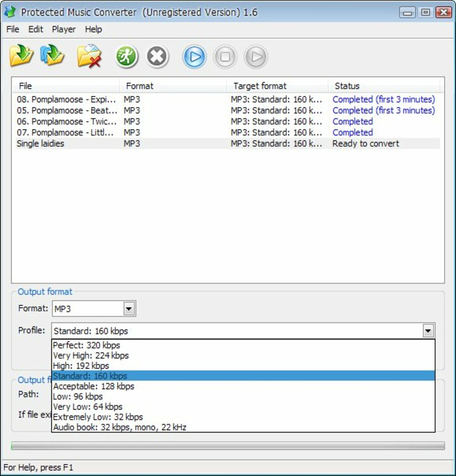Click the gray stop playback button
Screen dimensions: 456x476
[225, 57]
